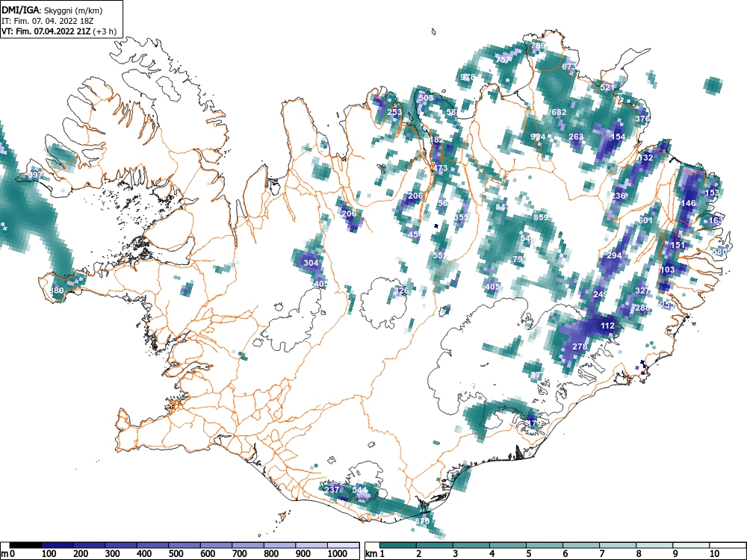The height and width of the screenshot is (560, 747).
Task: Click the 521 visibility value
Action: 607,87
